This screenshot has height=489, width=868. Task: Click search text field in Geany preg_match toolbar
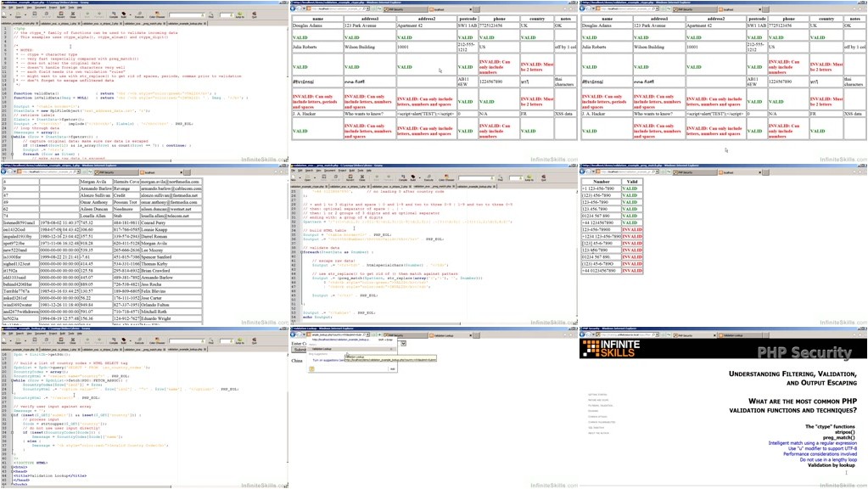(x=476, y=178)
